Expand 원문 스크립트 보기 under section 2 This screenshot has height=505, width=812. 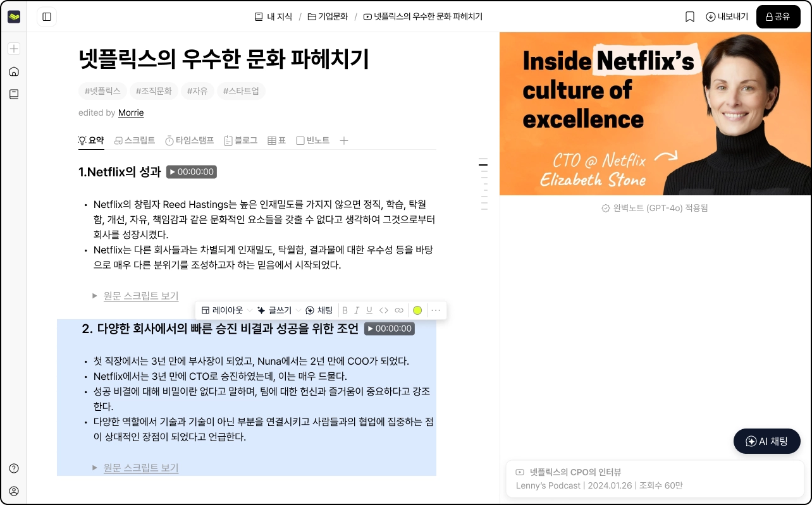[135, 468]
